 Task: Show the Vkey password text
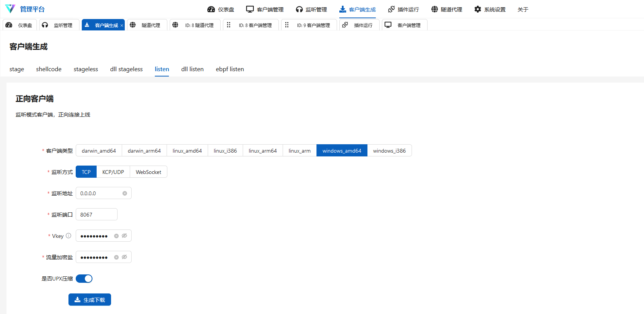(124, 236)
